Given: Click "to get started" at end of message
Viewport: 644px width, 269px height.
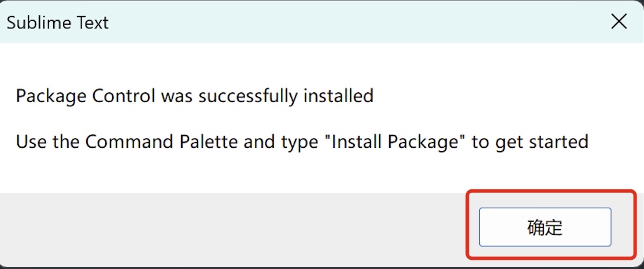Looking at the screenshot, I should (530, 141).
